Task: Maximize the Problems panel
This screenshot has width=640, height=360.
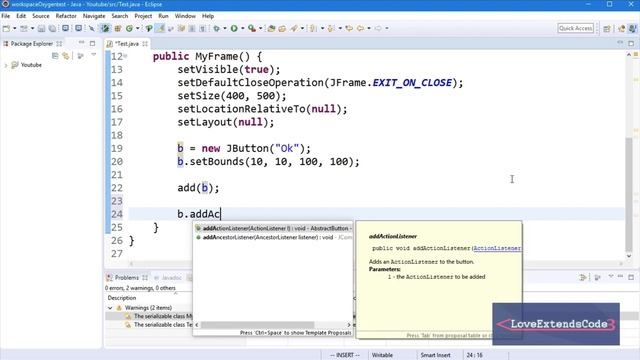Action: pyautogui.click(x=631, y=277)
